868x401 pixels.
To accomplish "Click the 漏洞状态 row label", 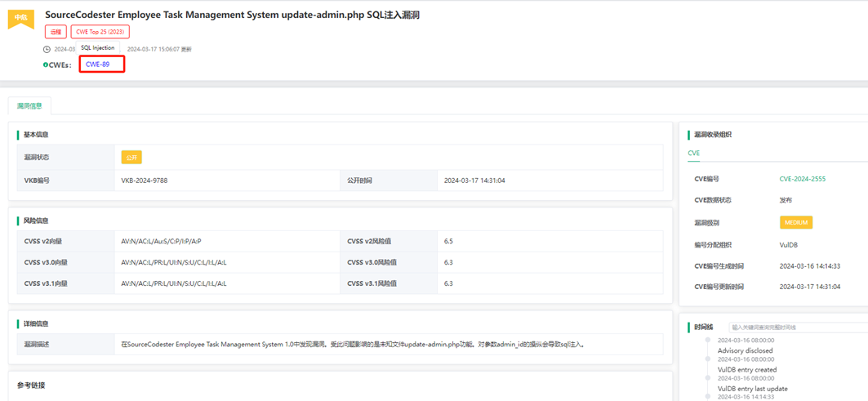I will coord(37,158).
